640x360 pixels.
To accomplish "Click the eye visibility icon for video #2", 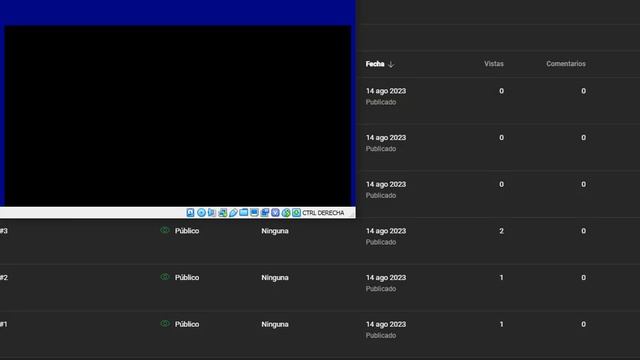I will pos(165,277).
